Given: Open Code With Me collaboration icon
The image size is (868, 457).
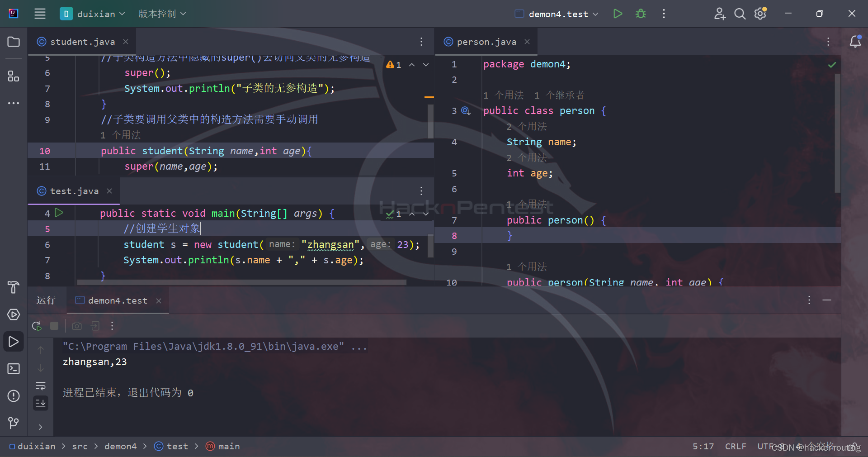Looking at the screenshot, I should pyautogui.click(x=719, y=14).
